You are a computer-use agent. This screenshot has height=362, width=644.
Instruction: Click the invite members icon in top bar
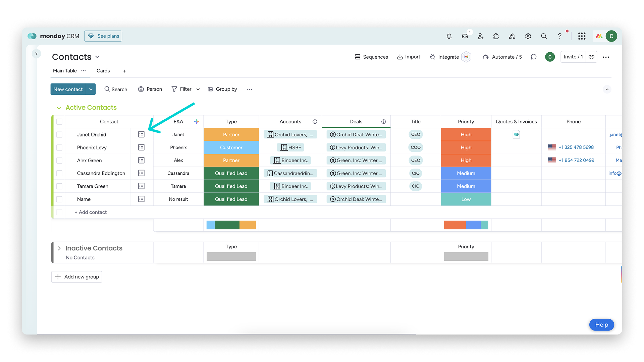pyautogui.click(x=481, y=36)
